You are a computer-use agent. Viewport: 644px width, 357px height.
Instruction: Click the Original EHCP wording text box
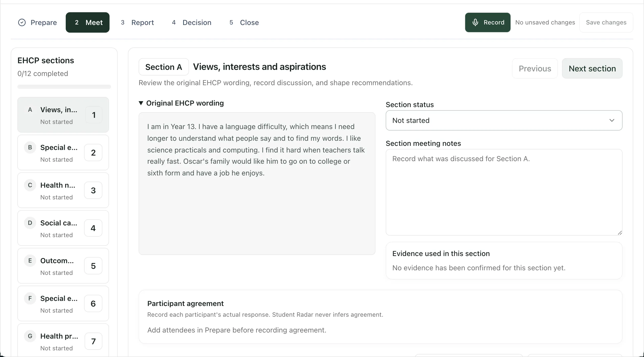click(257, 184)
